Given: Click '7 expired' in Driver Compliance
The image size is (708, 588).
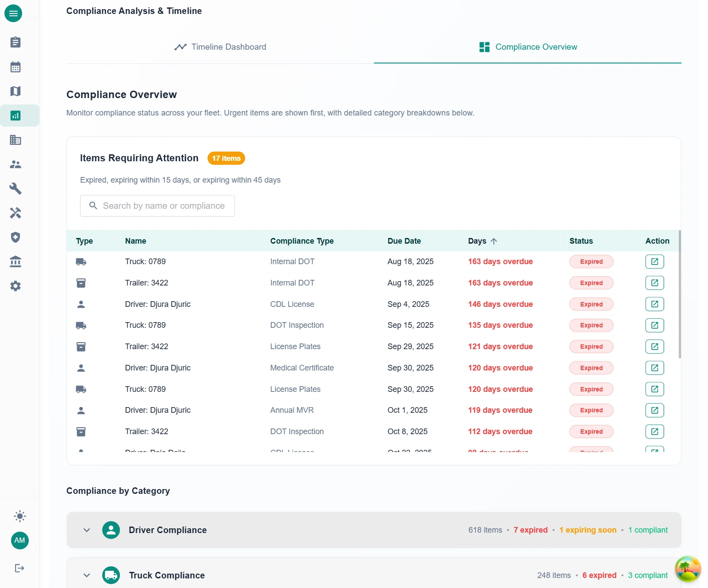Looking at the screenshot, I should coord(530,530).
